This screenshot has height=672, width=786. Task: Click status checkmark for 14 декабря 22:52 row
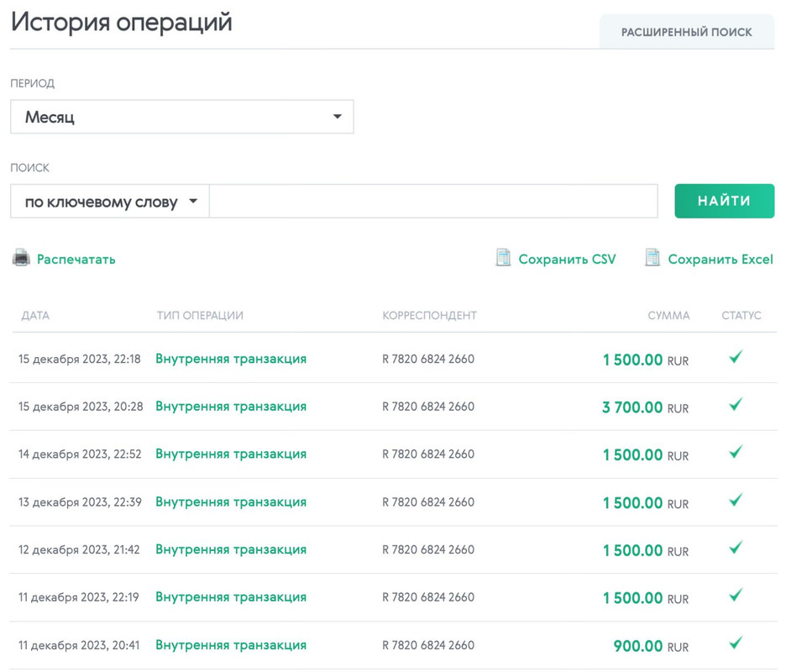click(x=736, y=452)
